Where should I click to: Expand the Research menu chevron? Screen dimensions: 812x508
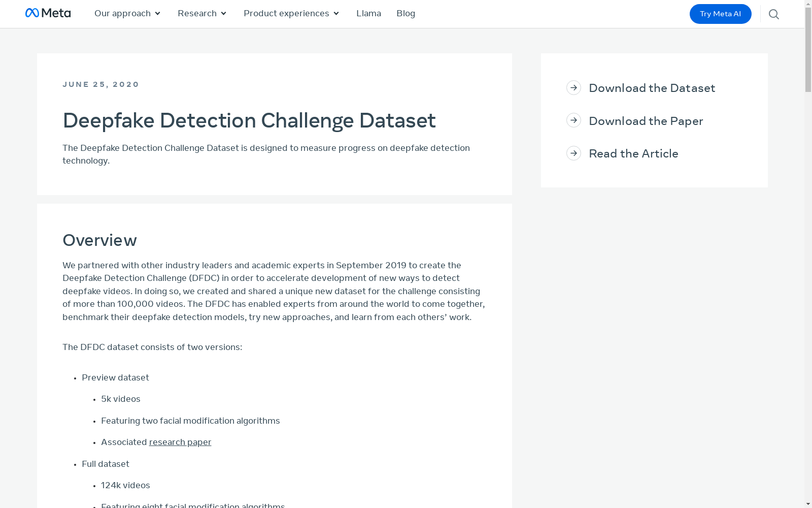point(224,14)
